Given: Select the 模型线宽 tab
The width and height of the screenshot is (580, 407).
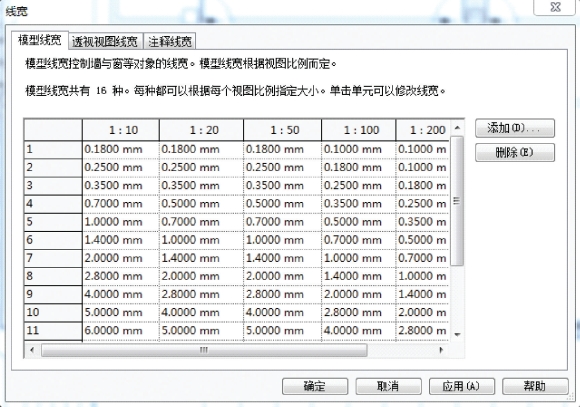Looking at the screenshot, I should (x=40, y=40).
